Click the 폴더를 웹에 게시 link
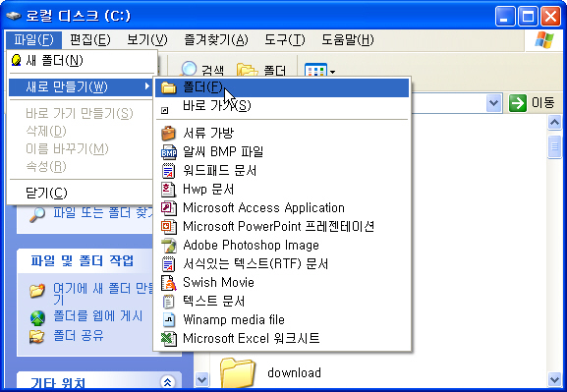Screen dimensions: 567x392 (x=98, y=316)
